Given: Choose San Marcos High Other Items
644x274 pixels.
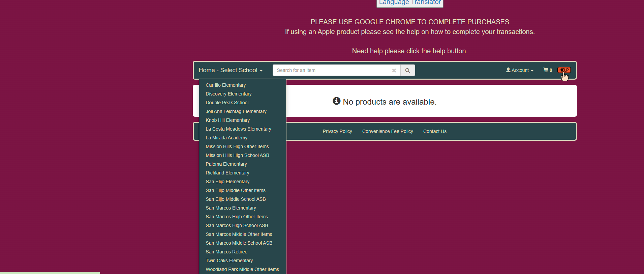Looking at the screenshot, I should (237, 217).
